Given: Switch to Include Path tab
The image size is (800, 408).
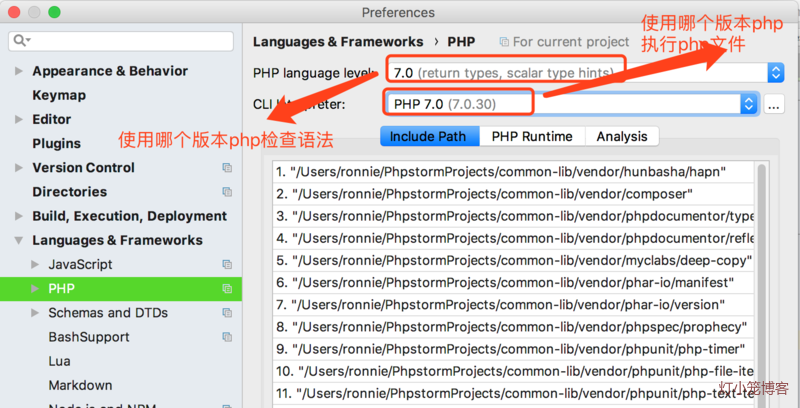Looking at the screenshot, I should [x=430, y=137].
